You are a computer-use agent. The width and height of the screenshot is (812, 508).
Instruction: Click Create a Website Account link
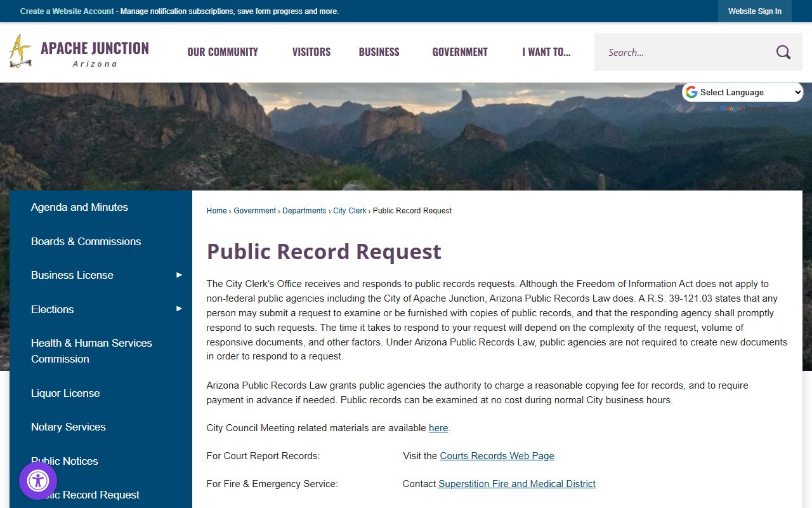coord(67,11)
